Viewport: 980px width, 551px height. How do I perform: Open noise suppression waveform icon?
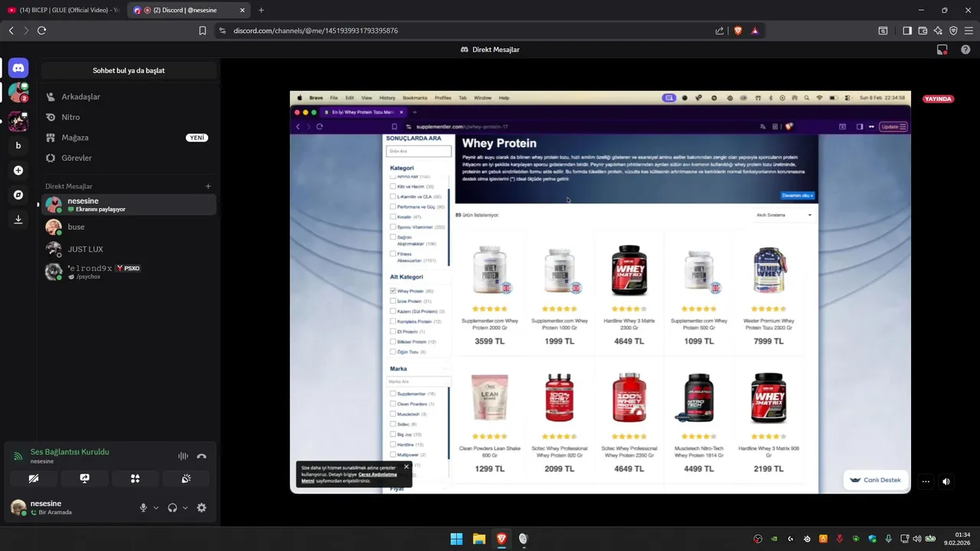point(183,456)
